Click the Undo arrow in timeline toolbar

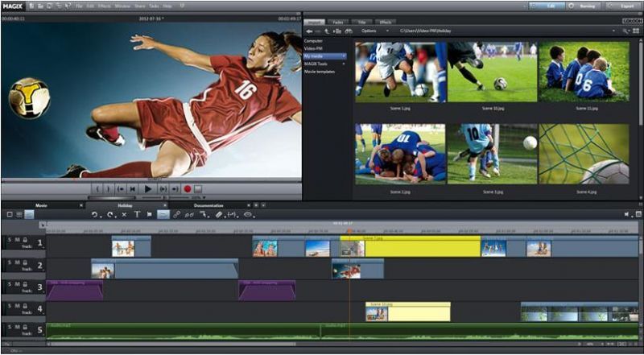click(94, 215)
